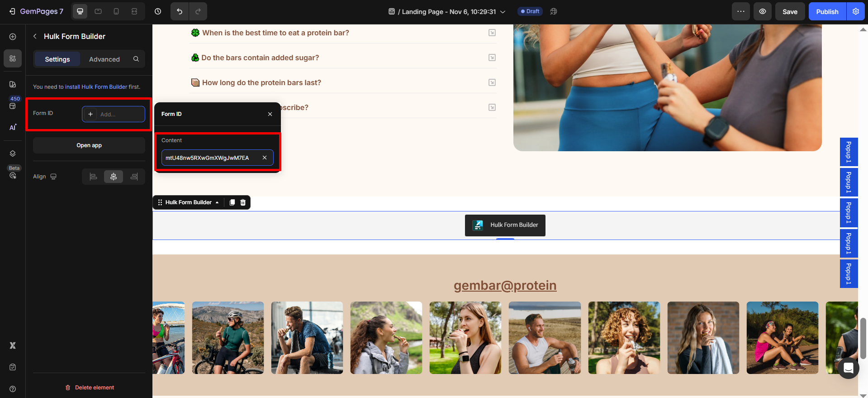Click the vertical scrollbar thumb
868x398 pixels.
click(863, 338)
